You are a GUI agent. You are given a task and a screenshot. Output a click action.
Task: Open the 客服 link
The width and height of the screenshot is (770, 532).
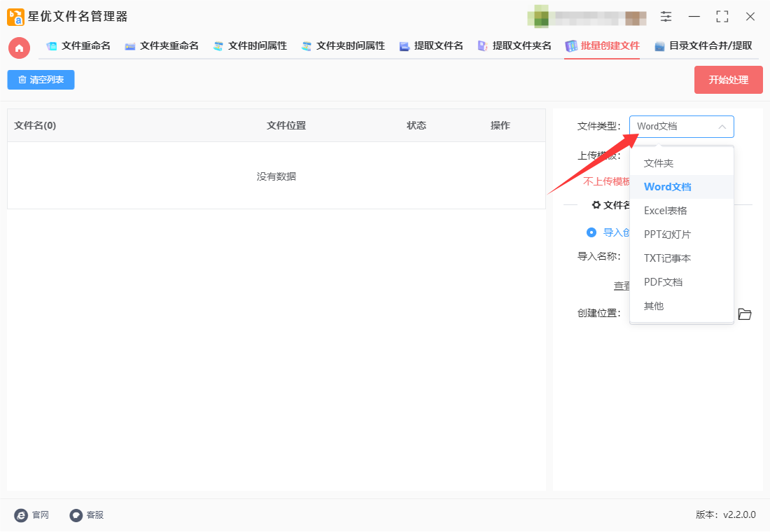[87, 514]
